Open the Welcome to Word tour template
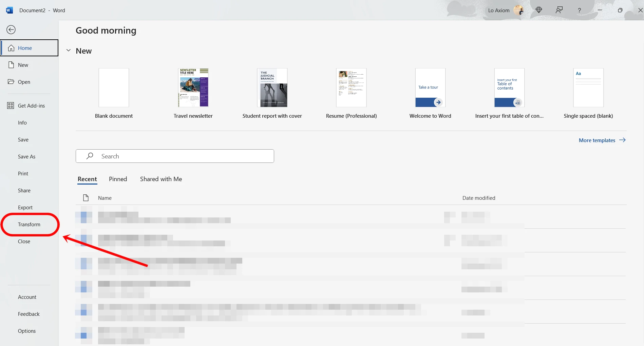 (430, 94)
